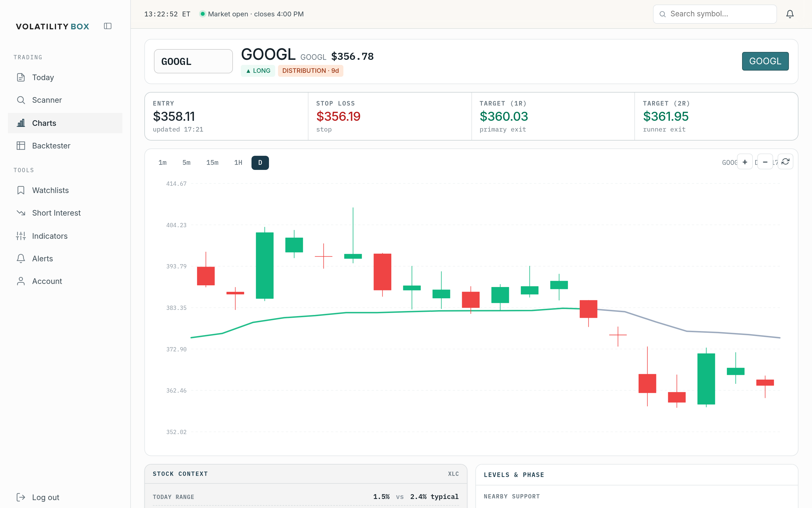Click the LONG badge

tap(258, 71)
